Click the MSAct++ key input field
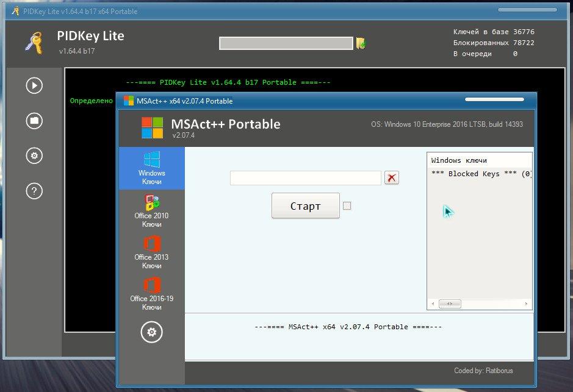This screenshot has height=392, width=573. [x=305, y=177]
